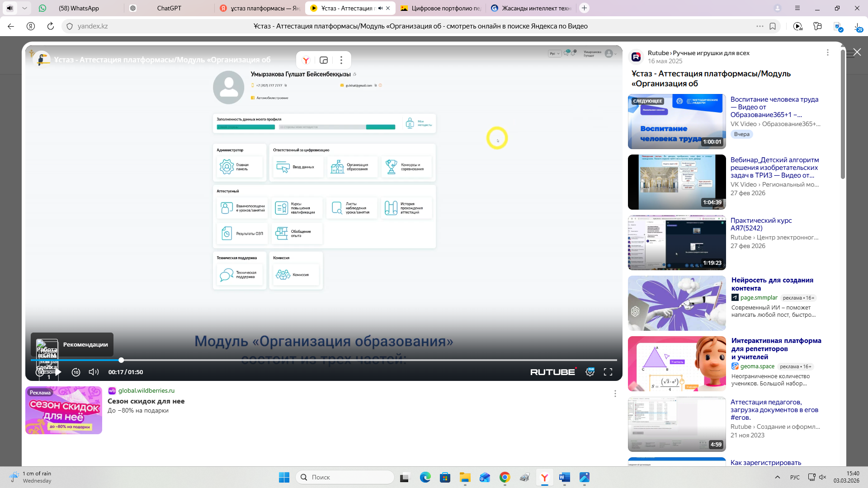Image resolution: width=868 pixels, height=488 pixels.
Task: Open three-dot menu above video
Action: point(341,60)
